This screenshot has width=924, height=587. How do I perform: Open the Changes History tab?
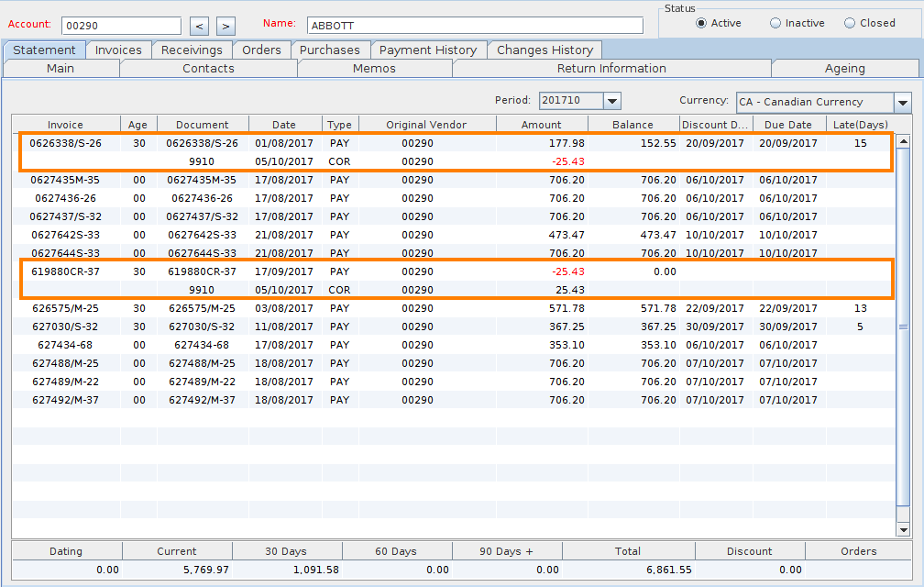pyautogui.click(x=544, y=50)
